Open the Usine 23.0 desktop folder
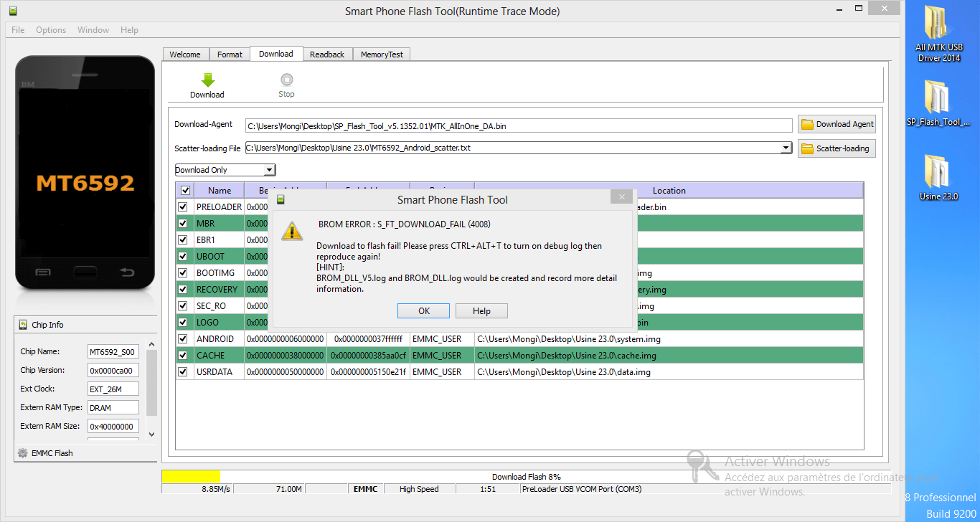This screenshot has width=980, height=522. pos(939,177)
